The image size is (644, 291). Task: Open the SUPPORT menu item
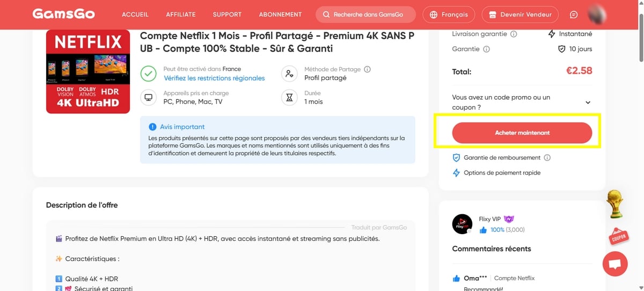227,14
